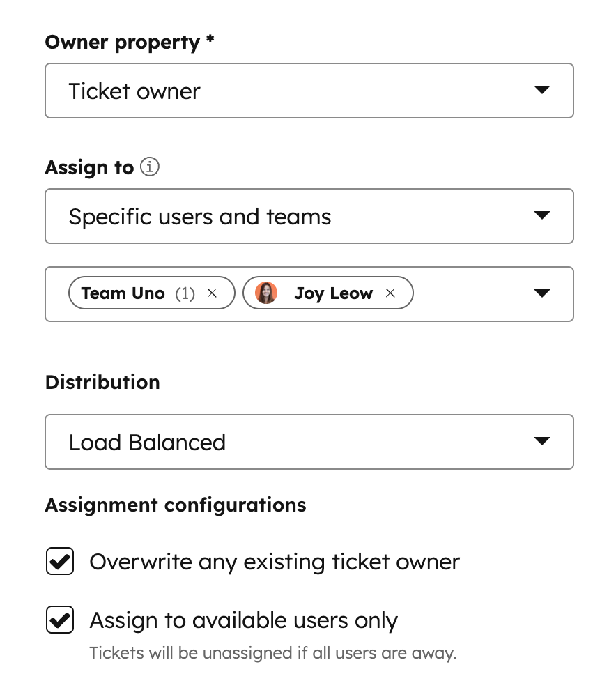
Task: Click the chevron on the Owner property field
Action: coord(542,91)
